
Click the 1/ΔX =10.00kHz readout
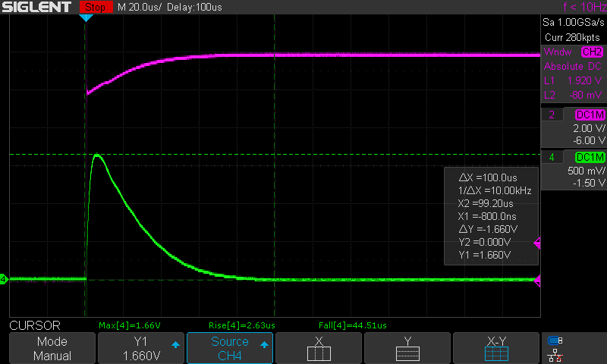495,190
